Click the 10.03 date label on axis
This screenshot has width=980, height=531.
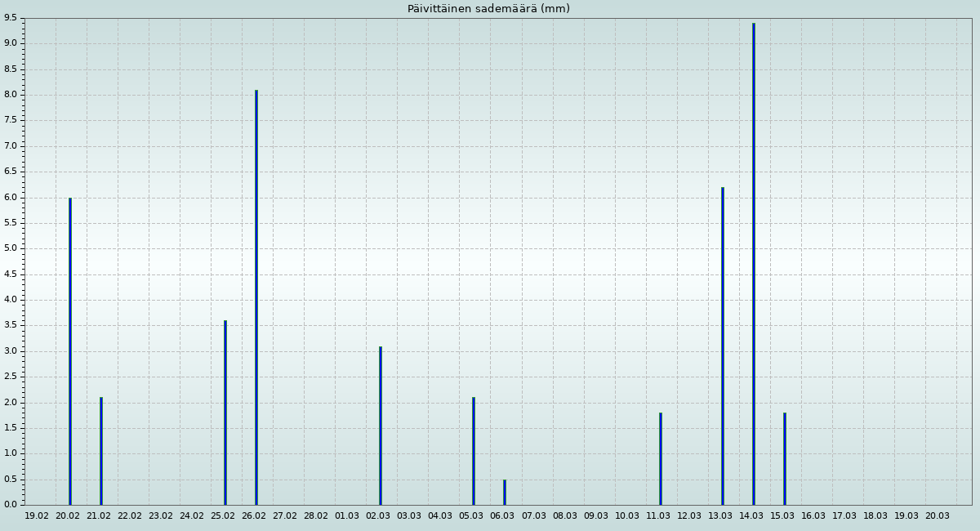tap(627, 516)
